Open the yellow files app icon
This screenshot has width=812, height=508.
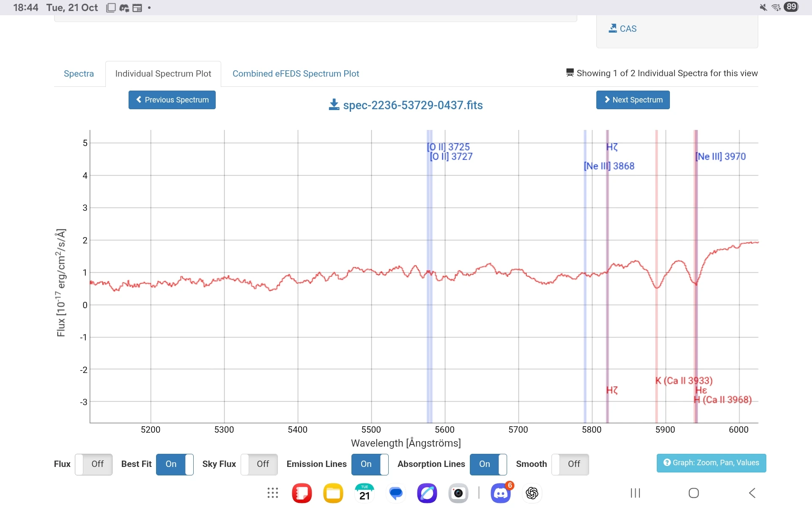[x=333, y=493]
